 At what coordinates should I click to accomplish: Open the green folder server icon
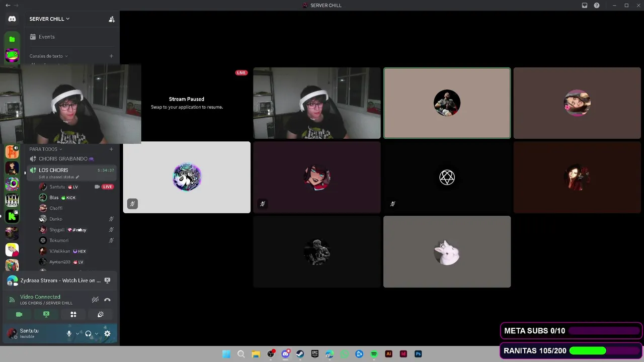click(12, 39)
